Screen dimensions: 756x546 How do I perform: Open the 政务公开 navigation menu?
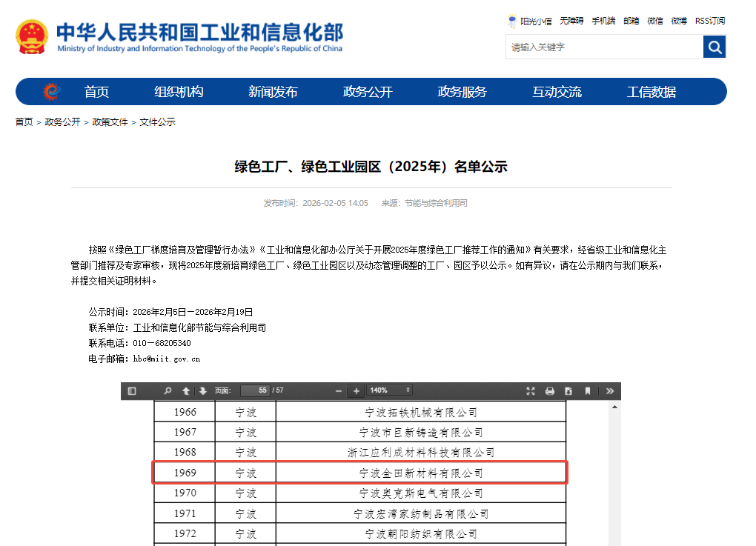pyautogui.click(x=368, y=92)
